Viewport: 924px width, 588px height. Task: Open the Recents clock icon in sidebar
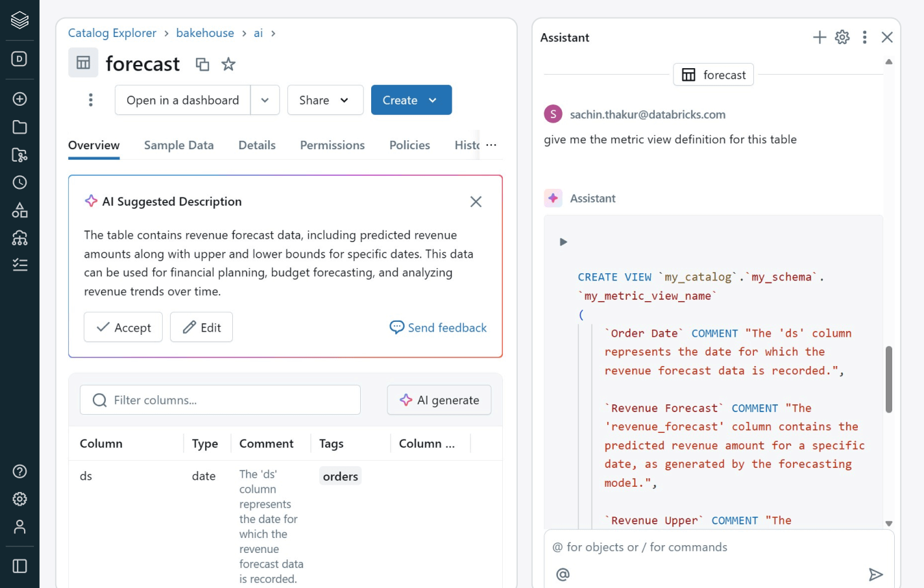click(x=19, y=182)
